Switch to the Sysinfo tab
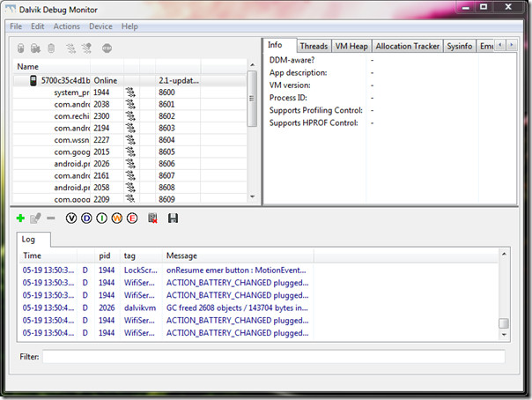This screenshot has width=532, height=400. (460, 46)
